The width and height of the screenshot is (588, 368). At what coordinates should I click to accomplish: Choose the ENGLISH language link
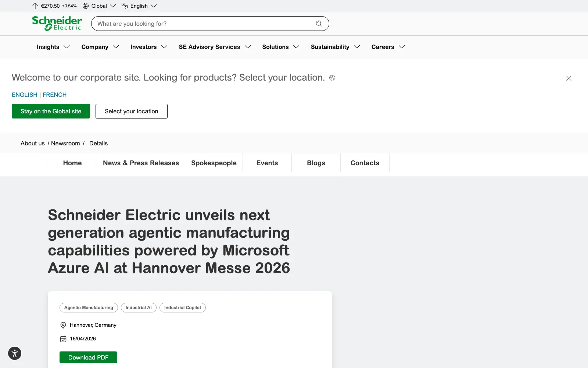(25, 95)
